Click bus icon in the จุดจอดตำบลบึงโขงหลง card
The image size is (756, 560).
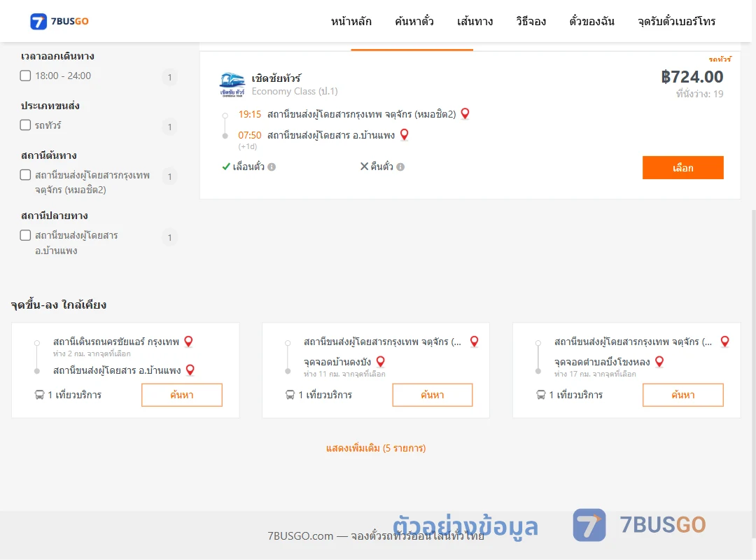click(x=540, y=395)
